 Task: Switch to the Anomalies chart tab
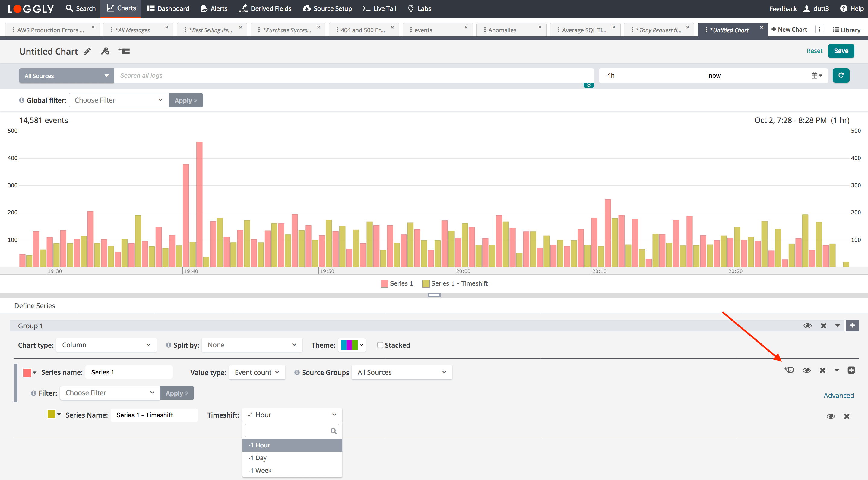click(x=502, y=30)
